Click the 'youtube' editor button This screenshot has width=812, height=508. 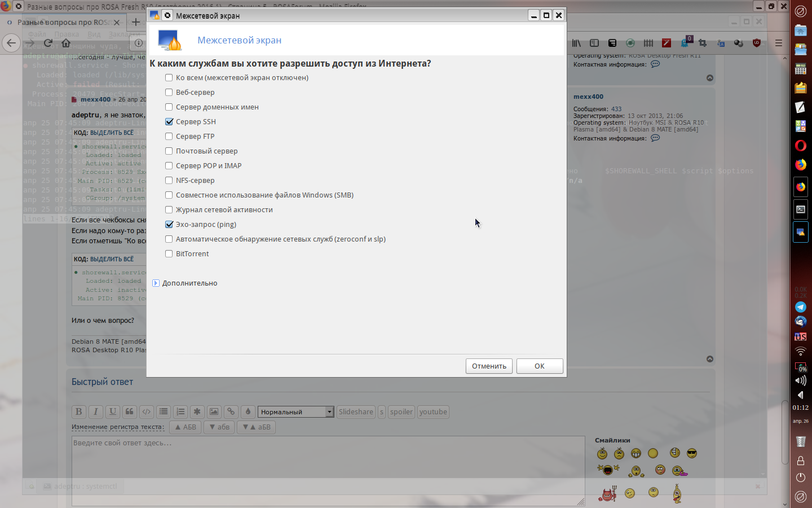click(433, 412)
